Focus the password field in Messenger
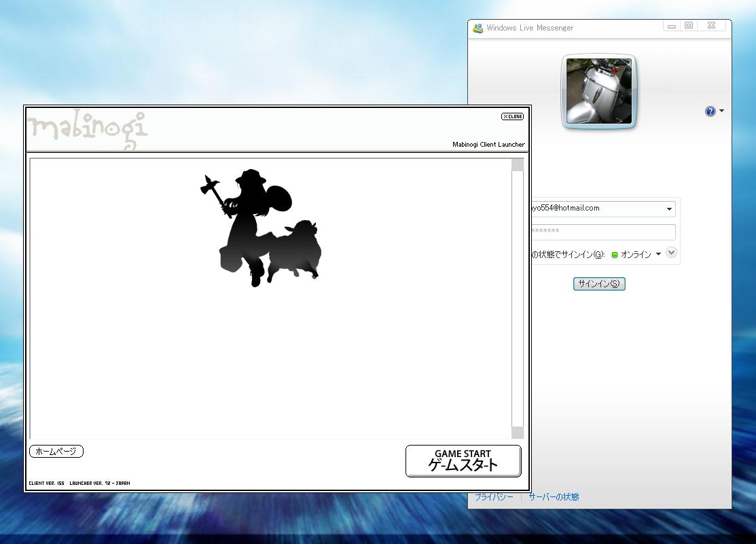Viewport: 756px width, 544px height. coord(602,232)
